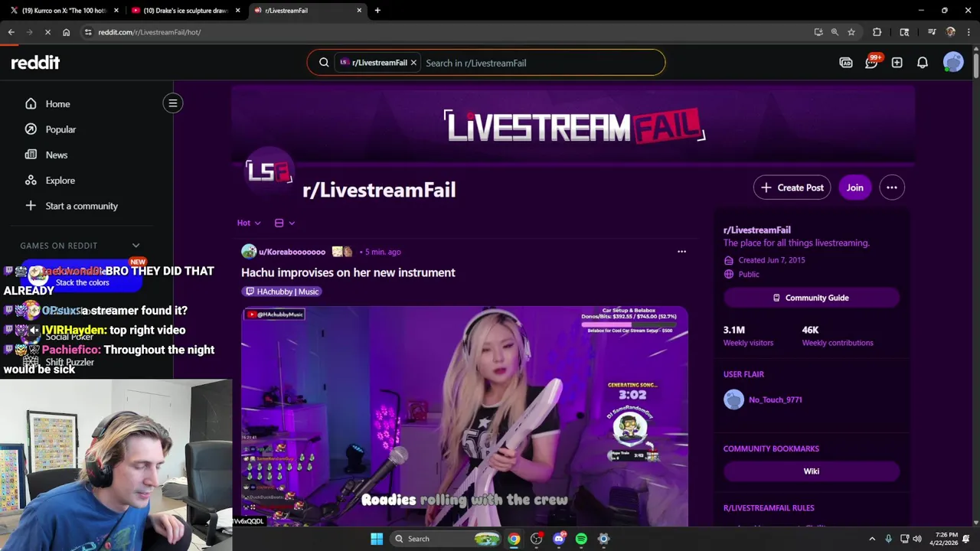
Task: Bookmark this page with star icon
Action: point(851,32)
